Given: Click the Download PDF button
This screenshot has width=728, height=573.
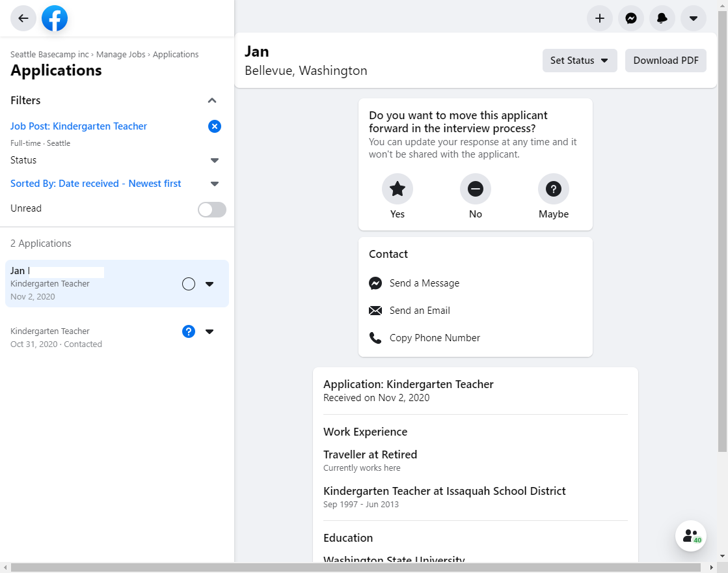Looking at the screenshot, I should click(x=666, y=60).
